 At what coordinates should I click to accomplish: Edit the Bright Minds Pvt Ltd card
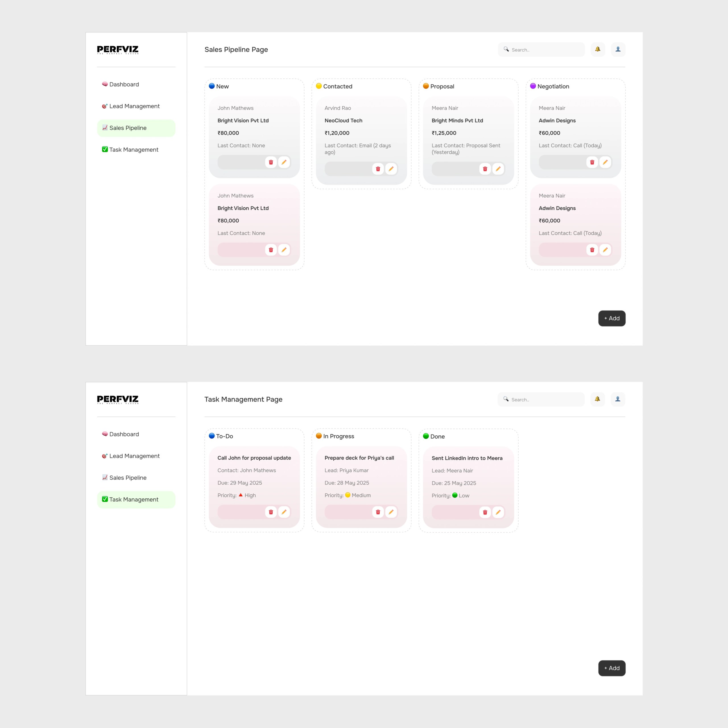point(498,169)
